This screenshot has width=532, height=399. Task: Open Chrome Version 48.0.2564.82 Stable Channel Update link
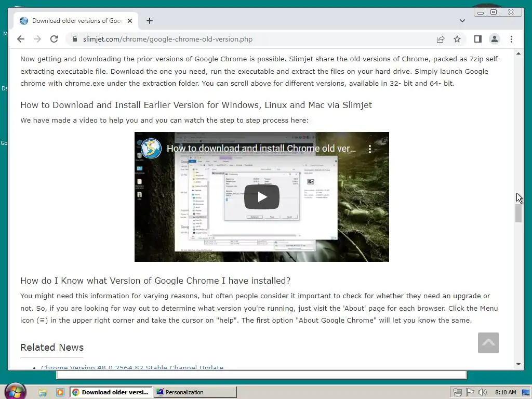pyautogui.click(x=132, y=367)
